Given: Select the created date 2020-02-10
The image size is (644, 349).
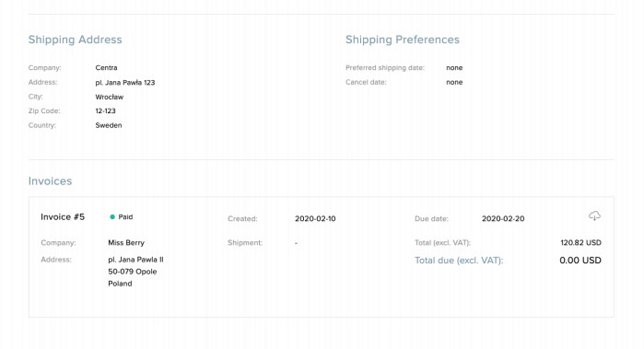Looking at the screenshot, I should 315,218.
